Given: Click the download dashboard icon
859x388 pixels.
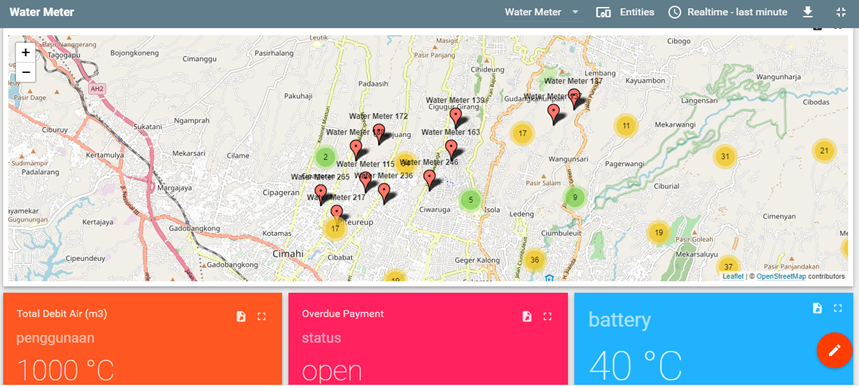Looking at the screenshot, I should click(x=808, y=12).
